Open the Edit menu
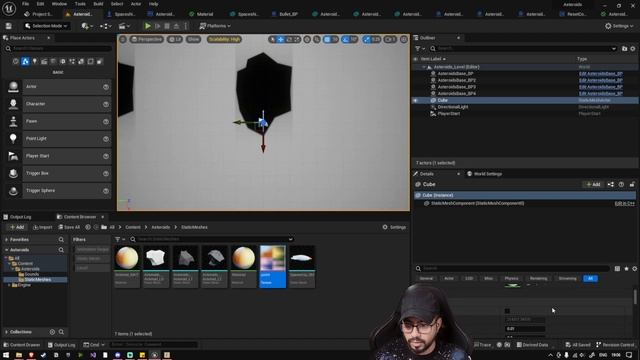Image resolution: width=640 pixels, height=360 pixels. pos(40,4)
